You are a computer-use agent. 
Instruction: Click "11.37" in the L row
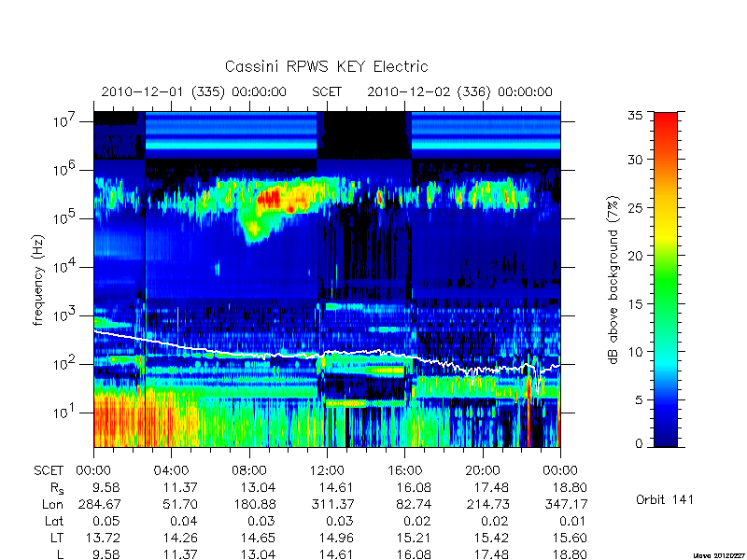click(x=180, y=554)
